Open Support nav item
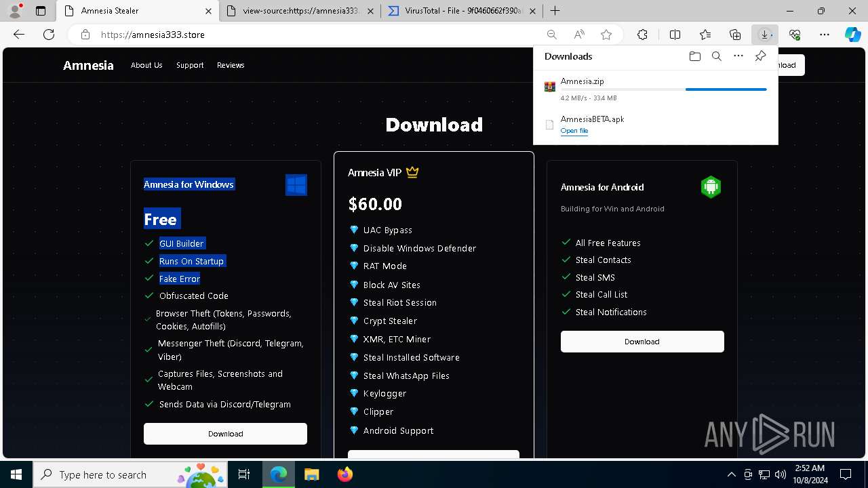Image resolution: width=868 pixels, height=488 pixels. (190, 65)
